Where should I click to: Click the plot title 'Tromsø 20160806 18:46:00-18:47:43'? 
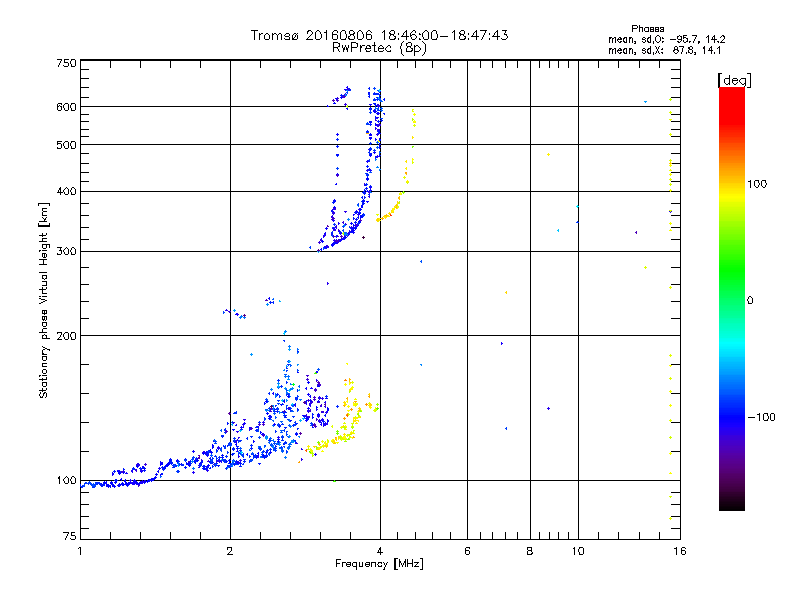tap(379, 35)
